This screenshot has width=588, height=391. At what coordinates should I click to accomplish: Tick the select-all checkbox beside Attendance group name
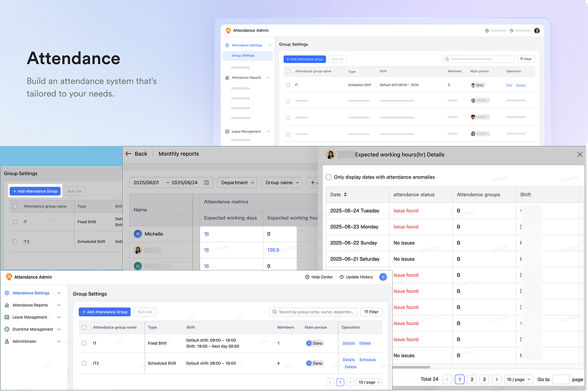point(85,327)
